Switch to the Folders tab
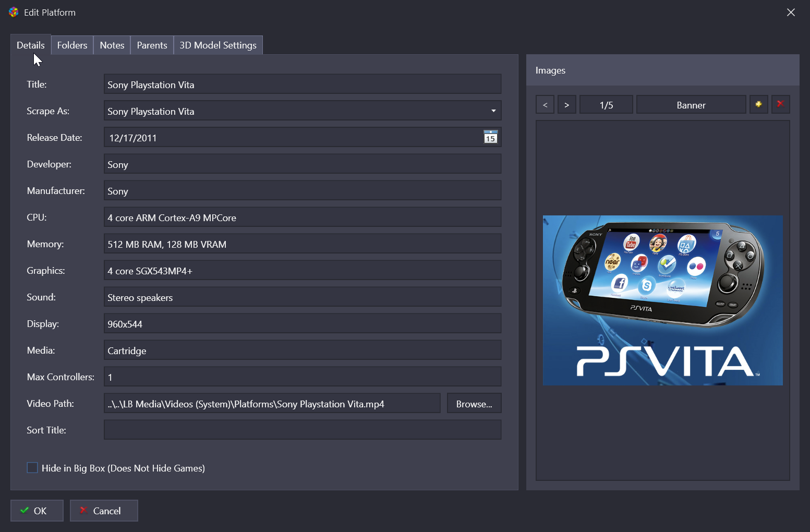This screenshot has width=810, height=532. point(72,45)
